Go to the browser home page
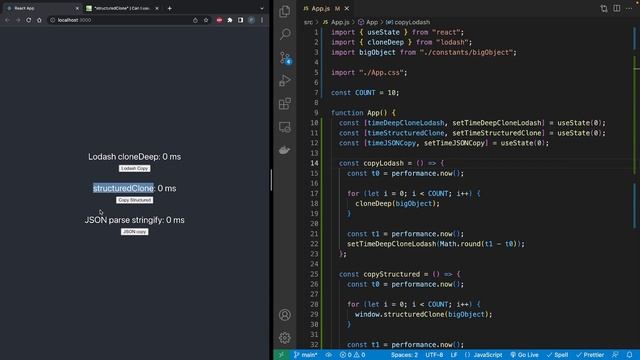The width and height of the screenshot is (640, 360). [39, 20]
